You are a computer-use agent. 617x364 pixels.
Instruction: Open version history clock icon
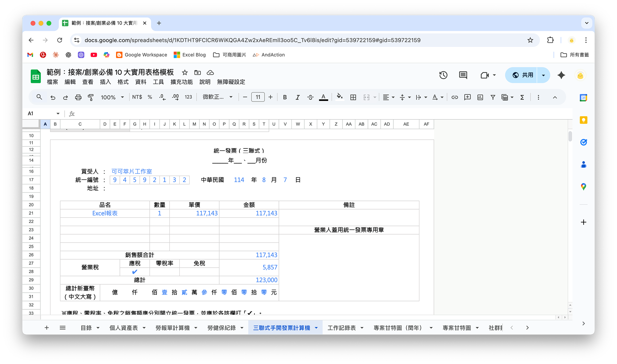point(443,75)
